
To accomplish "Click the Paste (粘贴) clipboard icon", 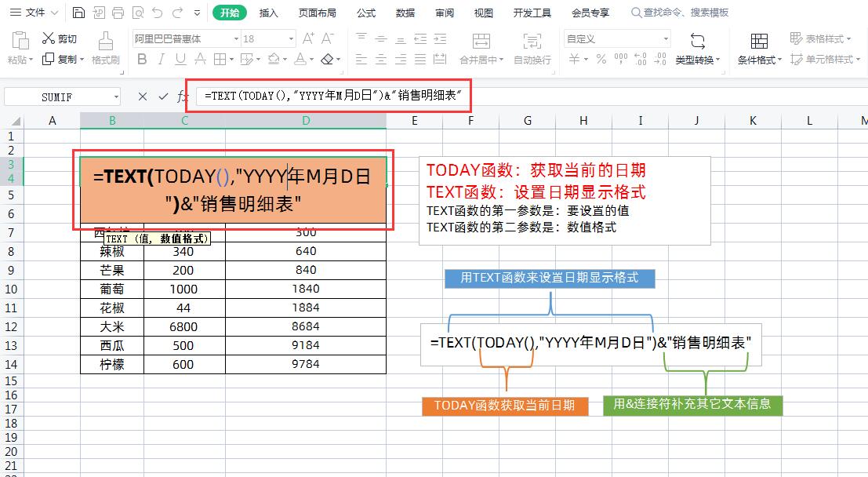I will [20, 41].
